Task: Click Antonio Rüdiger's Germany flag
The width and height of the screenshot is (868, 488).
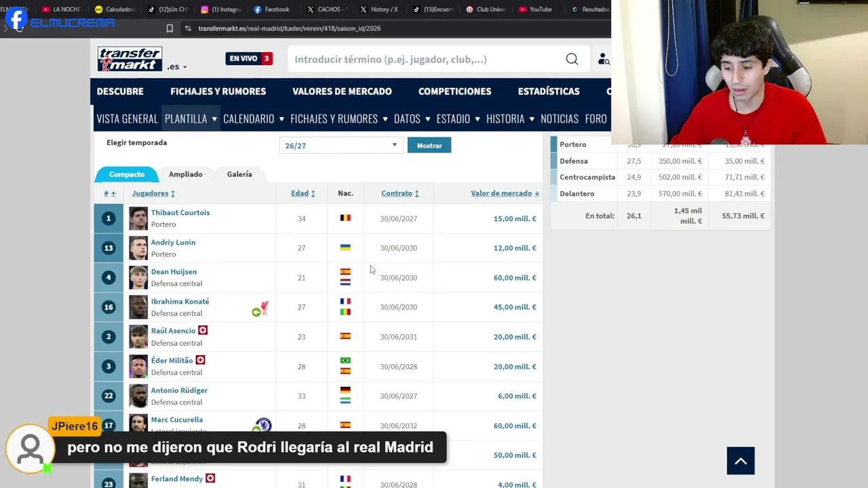Action: coord(345,390)
